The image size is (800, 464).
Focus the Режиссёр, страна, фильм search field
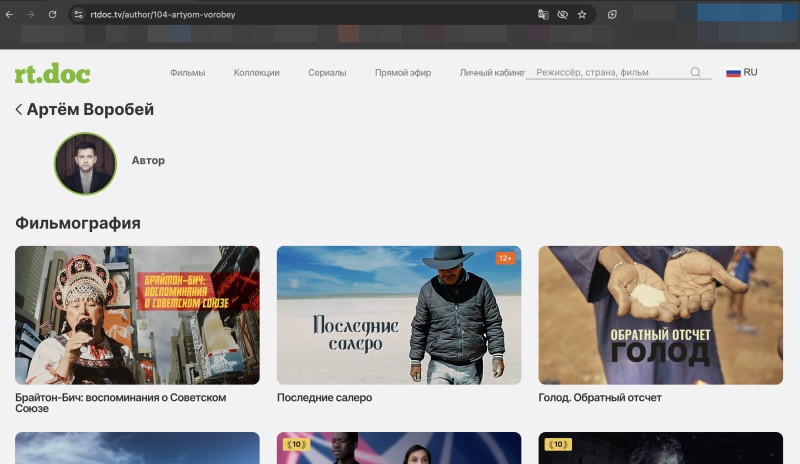click(611, 72)
